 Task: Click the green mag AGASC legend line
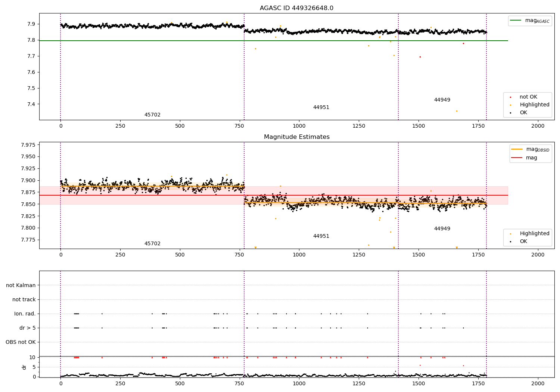pos(516,21)
